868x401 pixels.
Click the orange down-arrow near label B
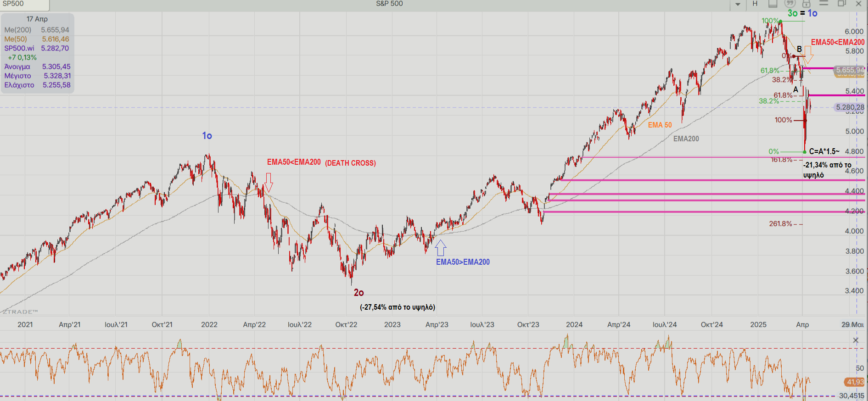coord(808,55)
